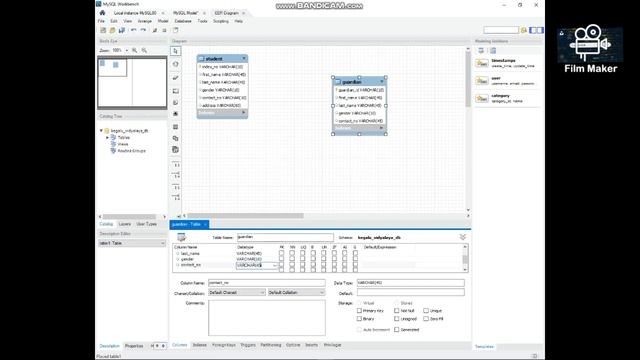Open the Home screen tab icon
The image size is (640, 360).
tap(102, 13)
